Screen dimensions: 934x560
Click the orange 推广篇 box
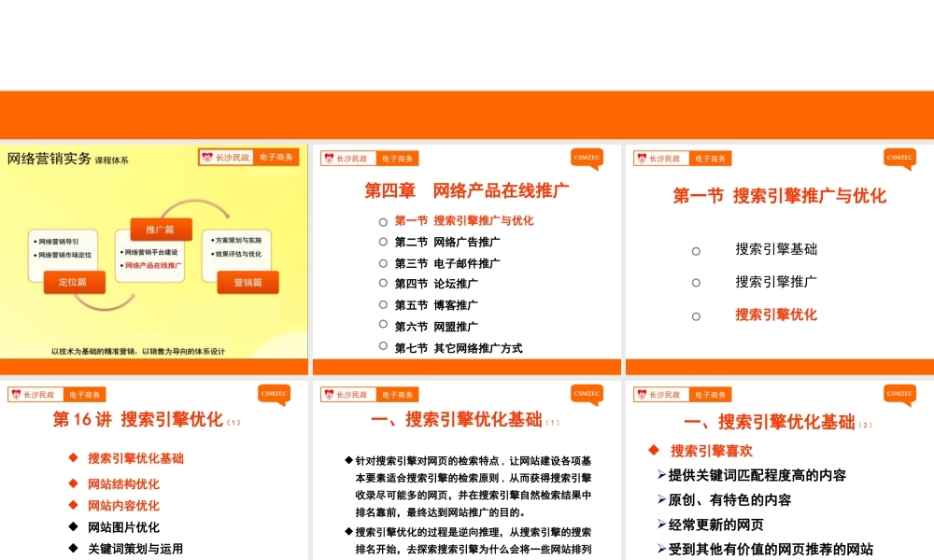(x=152, y=229)
